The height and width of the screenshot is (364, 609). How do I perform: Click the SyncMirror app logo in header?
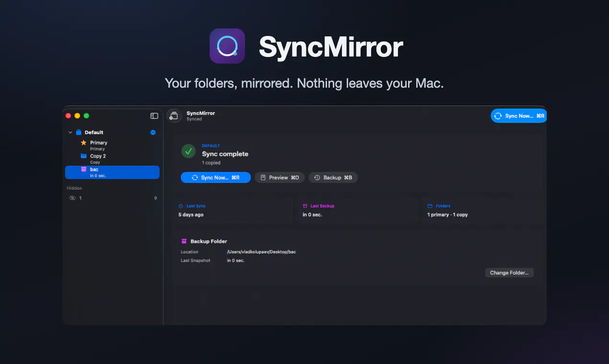[227, 46]
